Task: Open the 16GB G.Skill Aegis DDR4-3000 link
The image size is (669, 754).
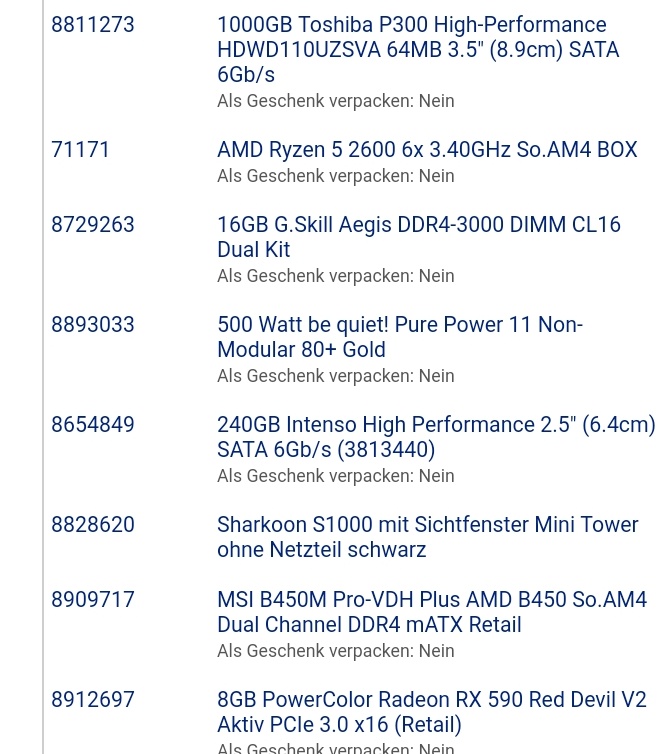Action: tap(419, 237)
